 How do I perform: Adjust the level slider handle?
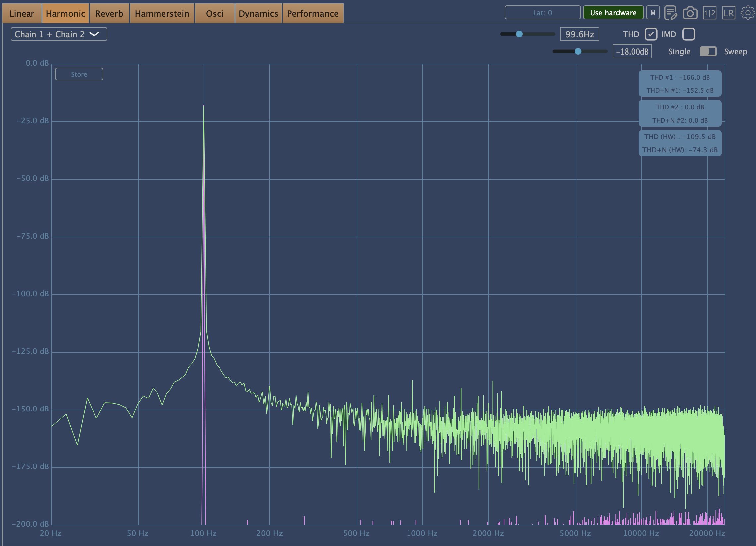coord(578,51)
